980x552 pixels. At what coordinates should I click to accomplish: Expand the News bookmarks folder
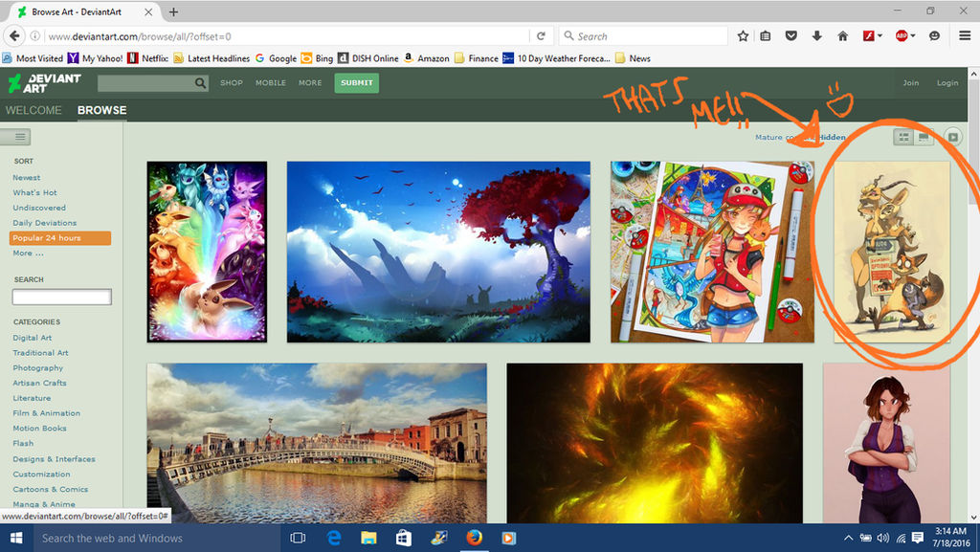(x=633, y=58)
